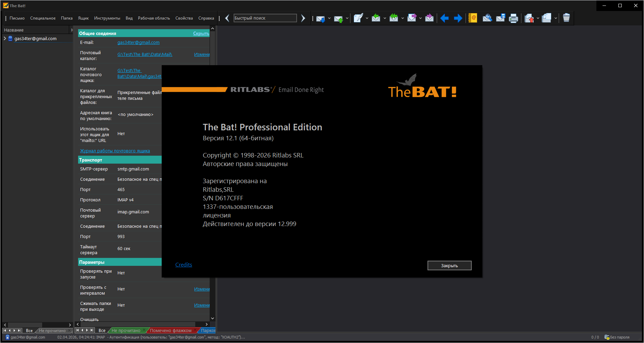
Task: Open the Address book icon
Action: (473, 18)
